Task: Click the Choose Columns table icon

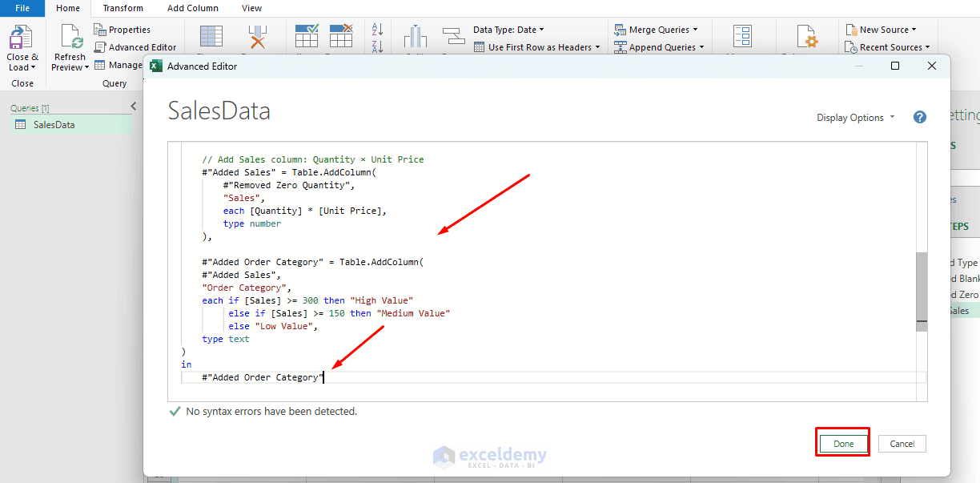Action: click(211, 37)
